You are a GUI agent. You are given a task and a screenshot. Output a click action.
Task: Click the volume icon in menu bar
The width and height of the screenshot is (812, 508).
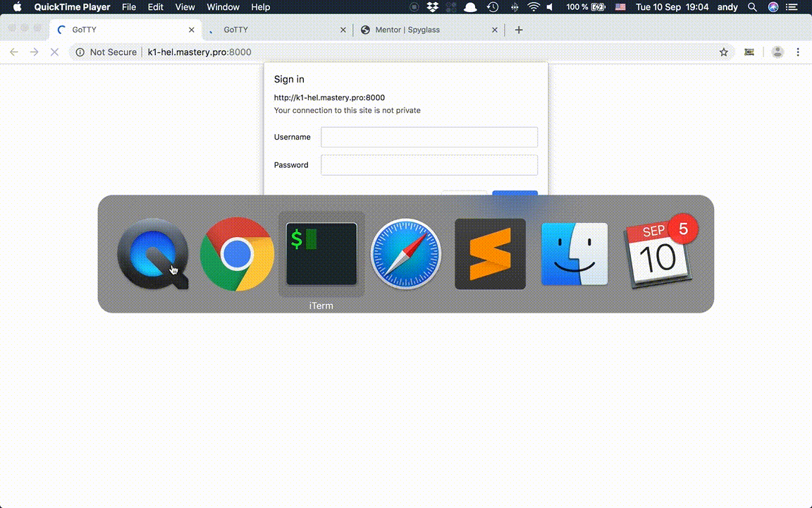pos(550,7)
